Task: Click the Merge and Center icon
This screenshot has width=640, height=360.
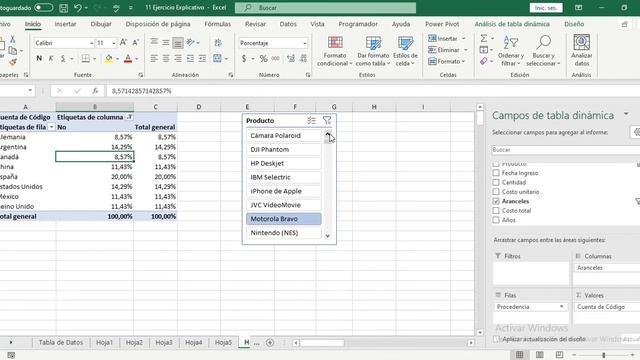Action: (x=217, y=59)
